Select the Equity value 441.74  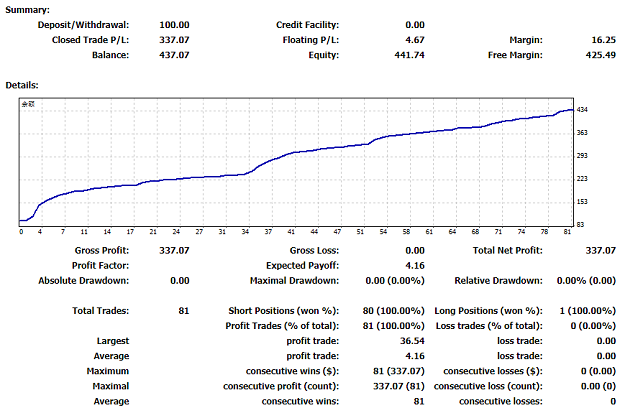tap(410, 55)
